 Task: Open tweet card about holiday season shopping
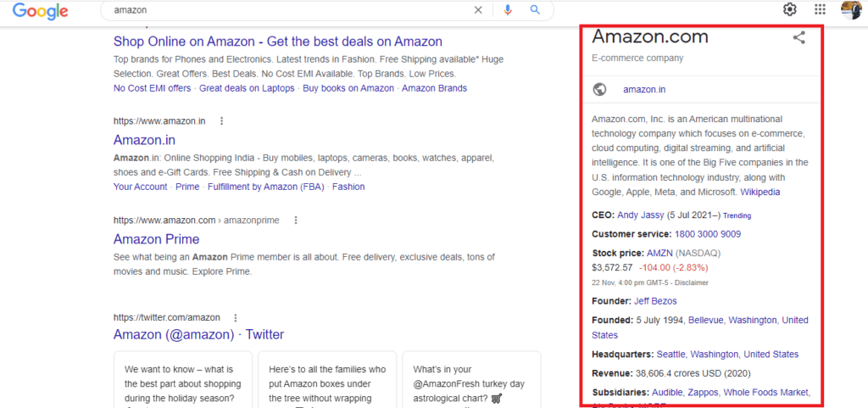pyautogui.click(x=183, y=379)
